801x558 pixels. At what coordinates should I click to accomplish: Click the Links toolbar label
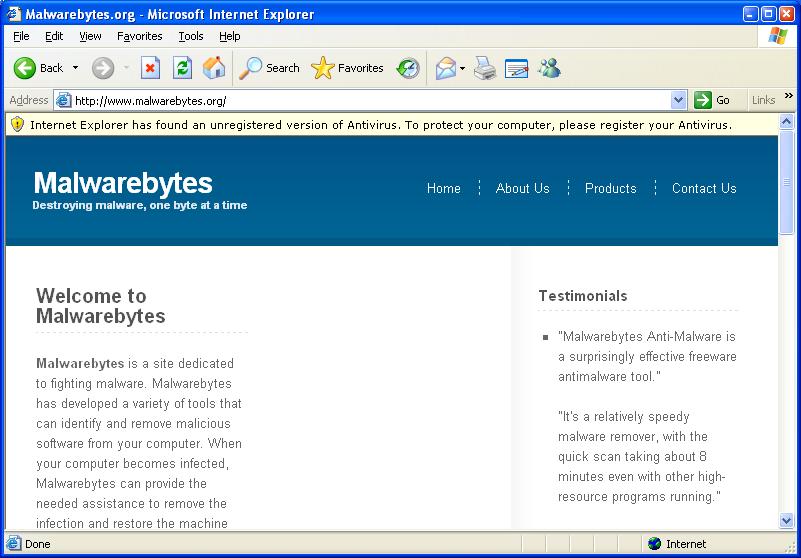click(x=764, y=100)
